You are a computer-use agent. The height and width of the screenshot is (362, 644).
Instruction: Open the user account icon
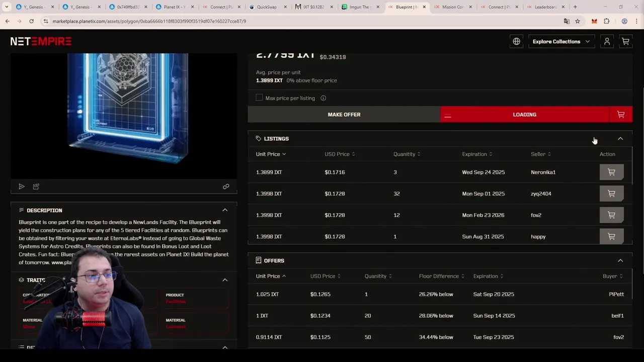607,41
